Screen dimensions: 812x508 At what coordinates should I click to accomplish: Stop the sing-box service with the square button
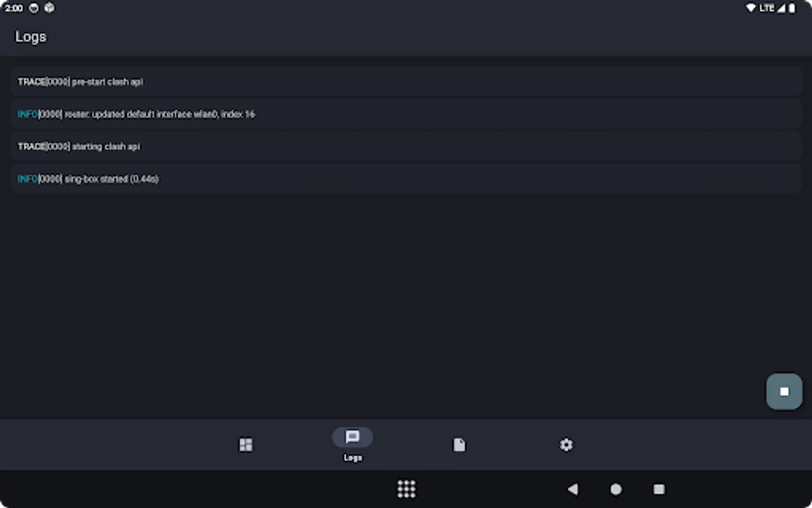pos(784,391)
